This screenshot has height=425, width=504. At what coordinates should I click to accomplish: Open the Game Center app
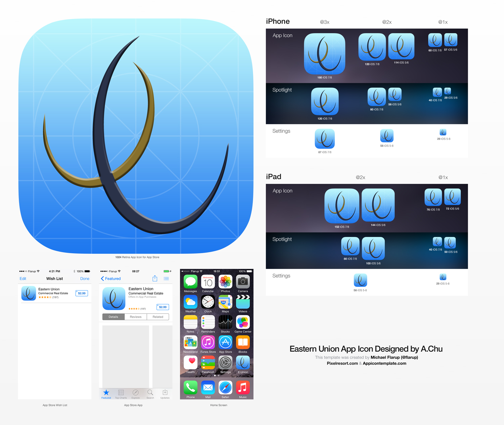pyautogui.click(x=243, y=322)
